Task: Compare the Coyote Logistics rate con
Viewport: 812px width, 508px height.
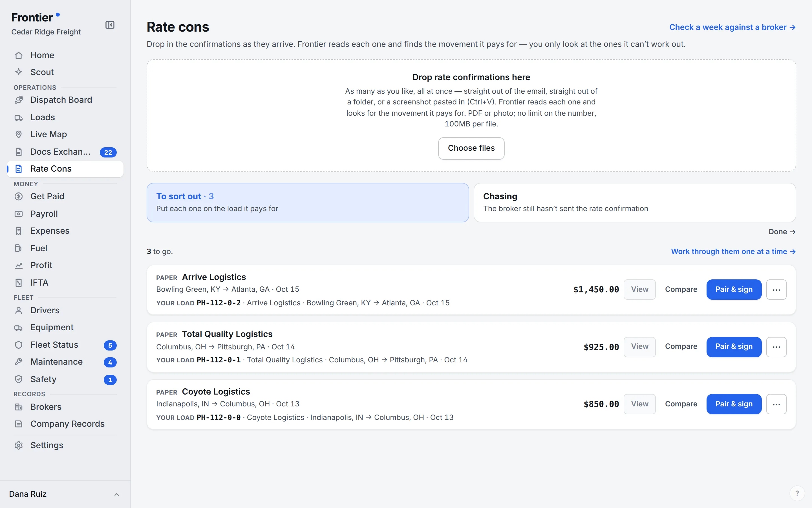Action: pyautogui.click(x=681, y=404)
